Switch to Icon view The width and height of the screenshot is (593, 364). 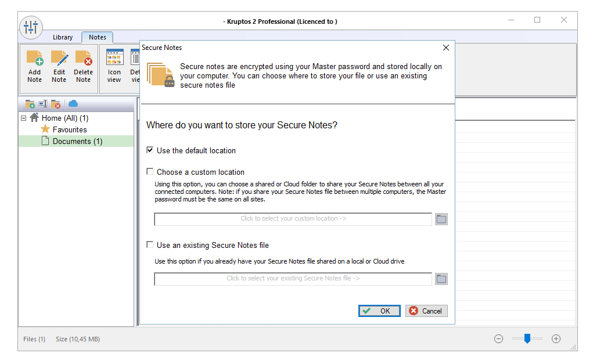(x=114, y=59)
